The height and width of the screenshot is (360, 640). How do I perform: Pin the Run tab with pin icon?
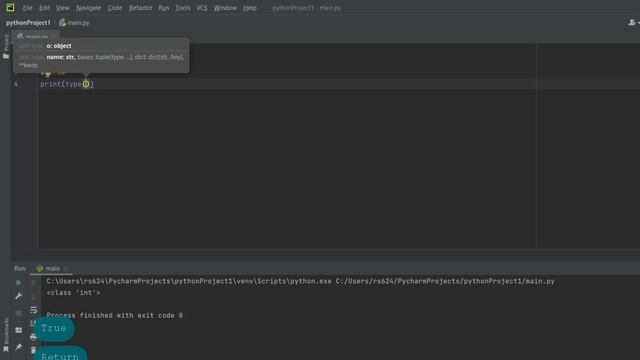coord(18,347)
